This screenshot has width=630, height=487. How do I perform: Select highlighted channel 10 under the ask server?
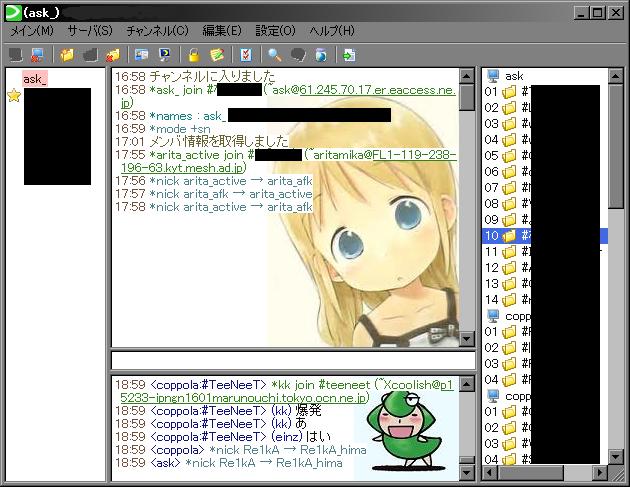pyautogui.click(x=544, y=235)
